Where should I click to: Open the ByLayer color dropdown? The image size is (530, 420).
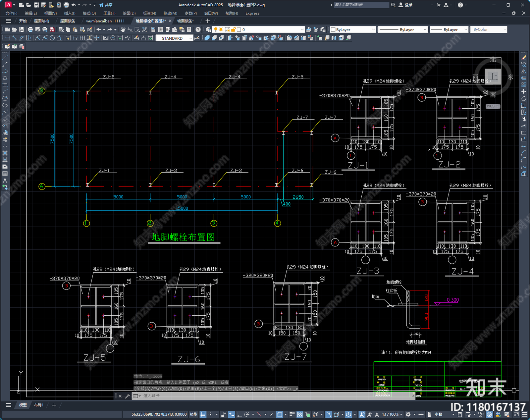pyautogui.click(x=353, y=29)
